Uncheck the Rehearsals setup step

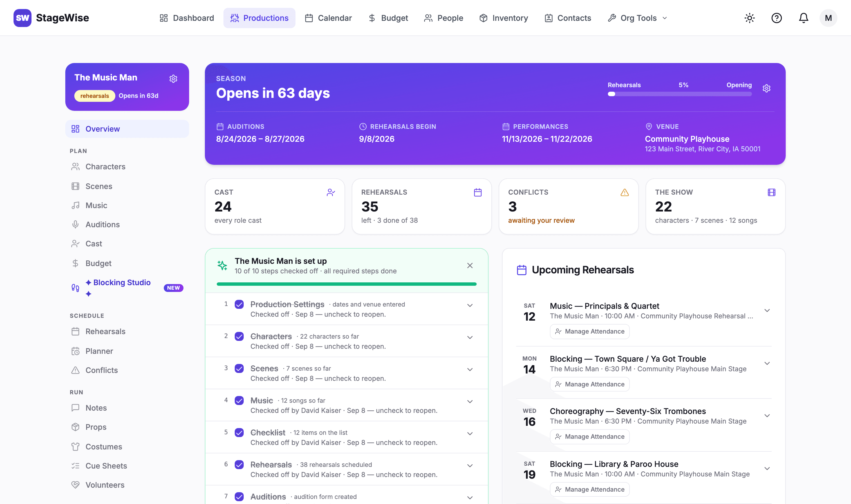239,465
